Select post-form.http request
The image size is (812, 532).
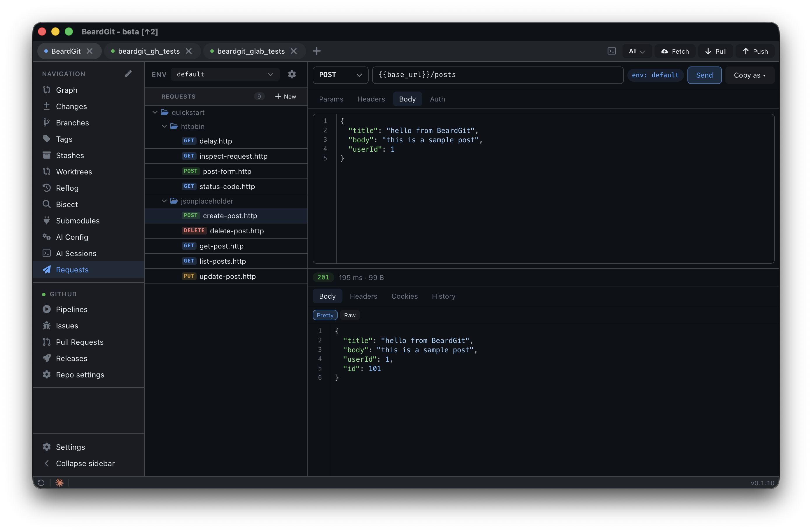[x=226, y=171]
